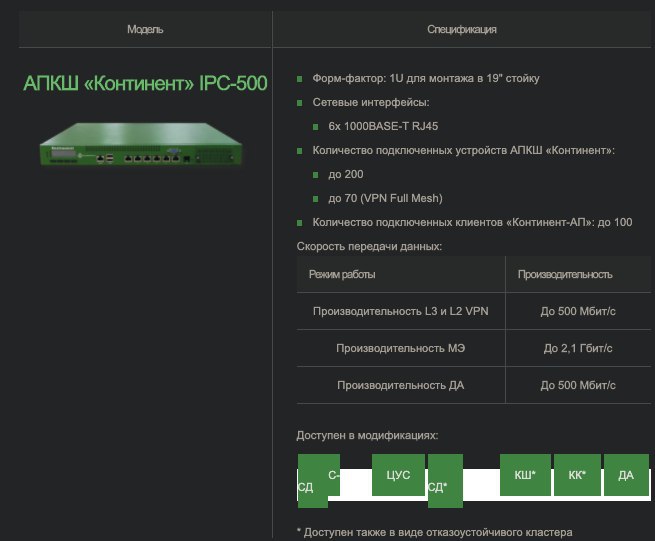Click the Модель column header
Image resolution: width=655 pixels, height=541 pixels.
(145, 29)
